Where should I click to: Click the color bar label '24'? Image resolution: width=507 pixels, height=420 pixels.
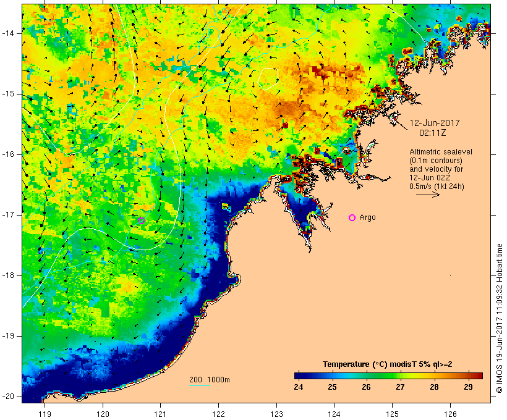point(299,387)
